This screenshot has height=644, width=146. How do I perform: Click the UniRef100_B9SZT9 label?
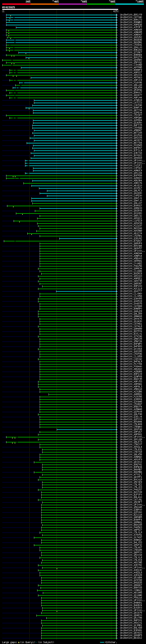[x=131, y=58]
